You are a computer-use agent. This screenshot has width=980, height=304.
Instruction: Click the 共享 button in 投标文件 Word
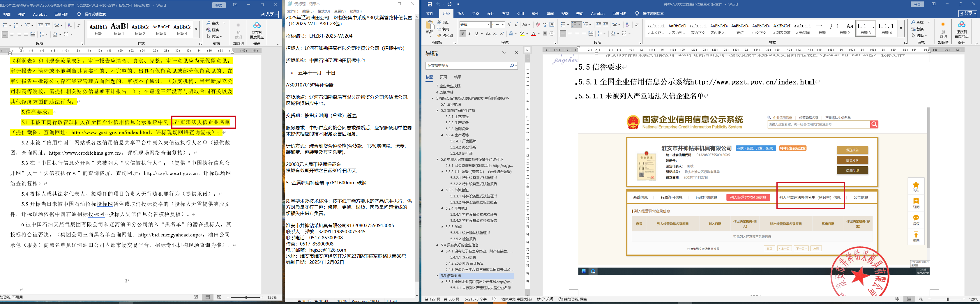[968, 14]
